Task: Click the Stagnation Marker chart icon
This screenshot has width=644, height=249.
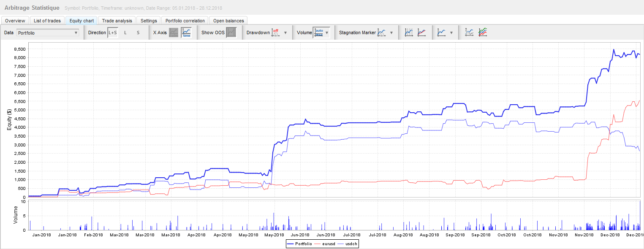Action: tap(382, 32)
